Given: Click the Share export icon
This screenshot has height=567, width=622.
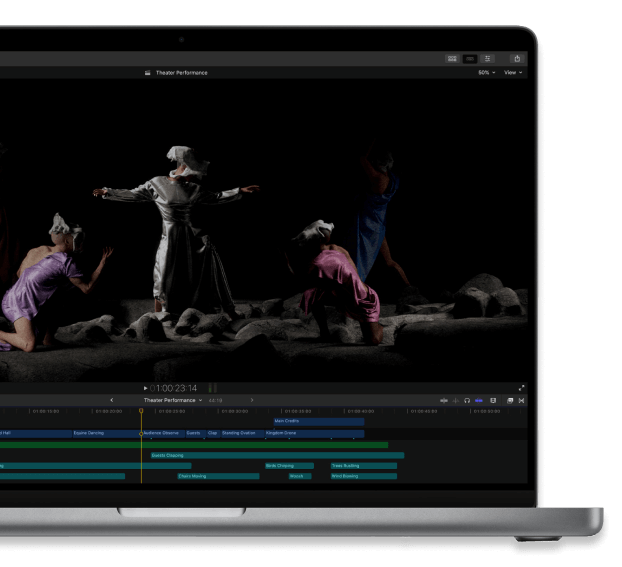Looking at the screenshot, I should 517,59.
